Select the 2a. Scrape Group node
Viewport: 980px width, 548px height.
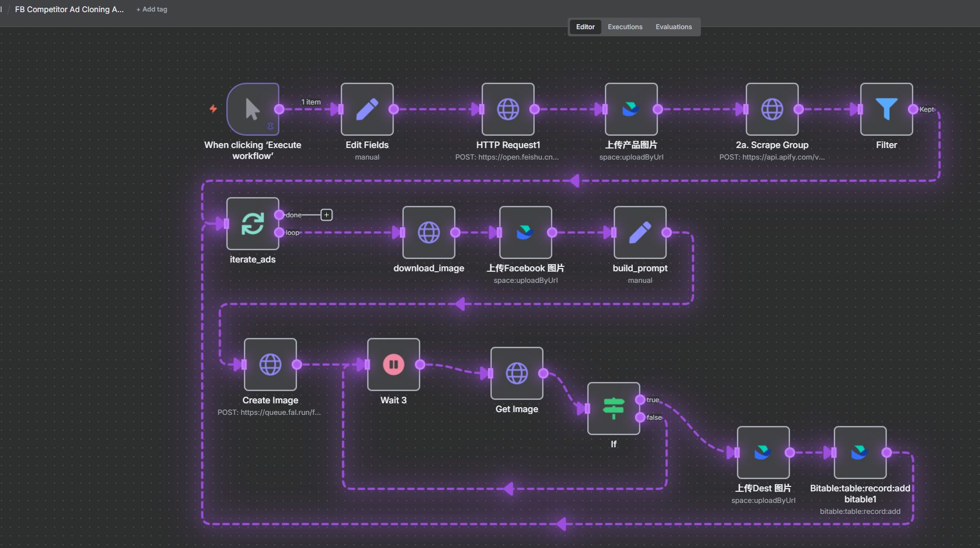click(772, 109)
